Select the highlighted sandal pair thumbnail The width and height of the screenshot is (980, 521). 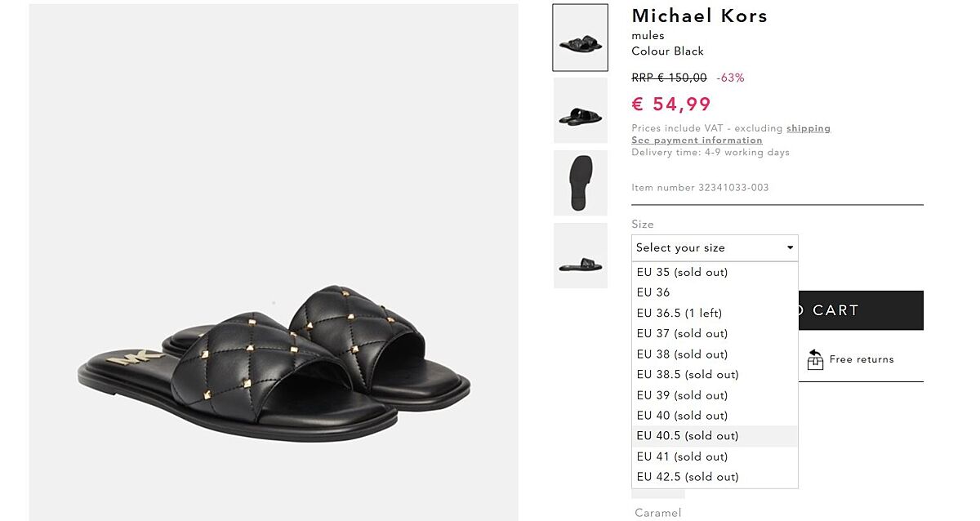click(x=580, y=38)
